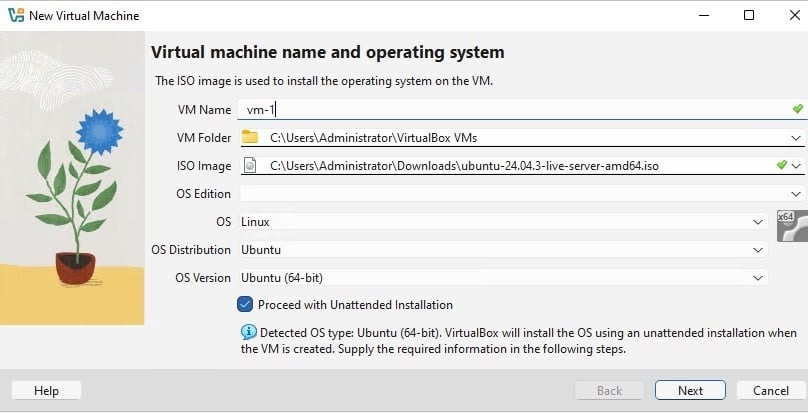808x413 pixels.
Task: Click the 'OS Distribution' label
Action: 191,250
